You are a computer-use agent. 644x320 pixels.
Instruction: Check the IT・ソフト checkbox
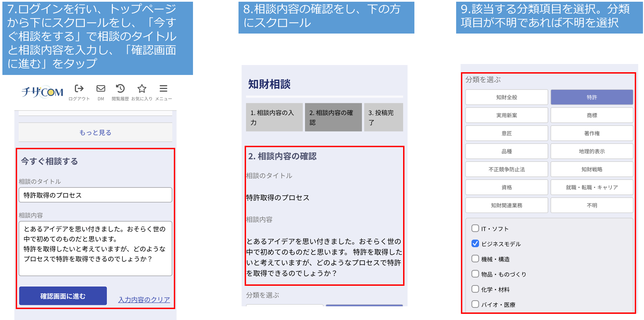click(x=475, y=228)
